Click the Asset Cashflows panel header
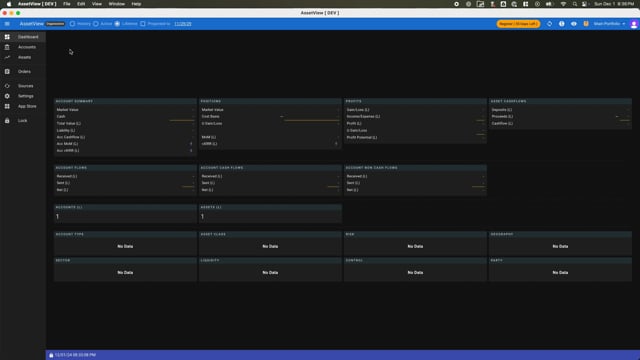 click(x=560, y=101)
